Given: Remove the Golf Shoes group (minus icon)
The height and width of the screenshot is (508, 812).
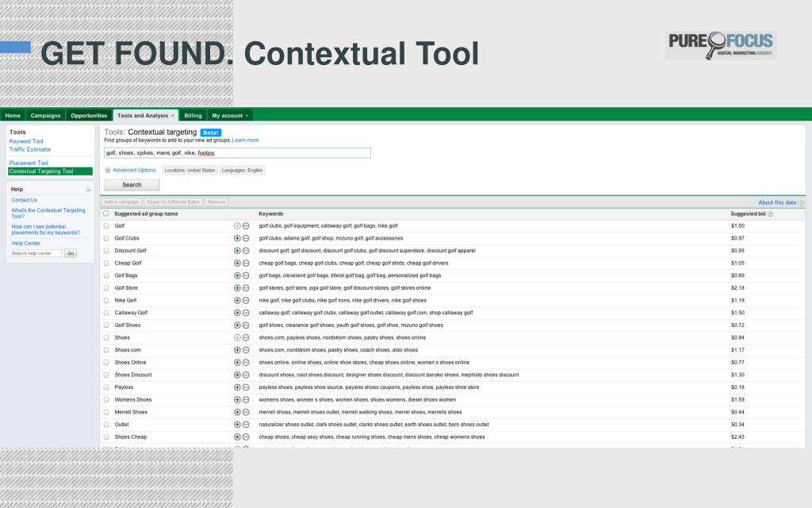Looking at the screenshot, I should [x=246, y=325].
